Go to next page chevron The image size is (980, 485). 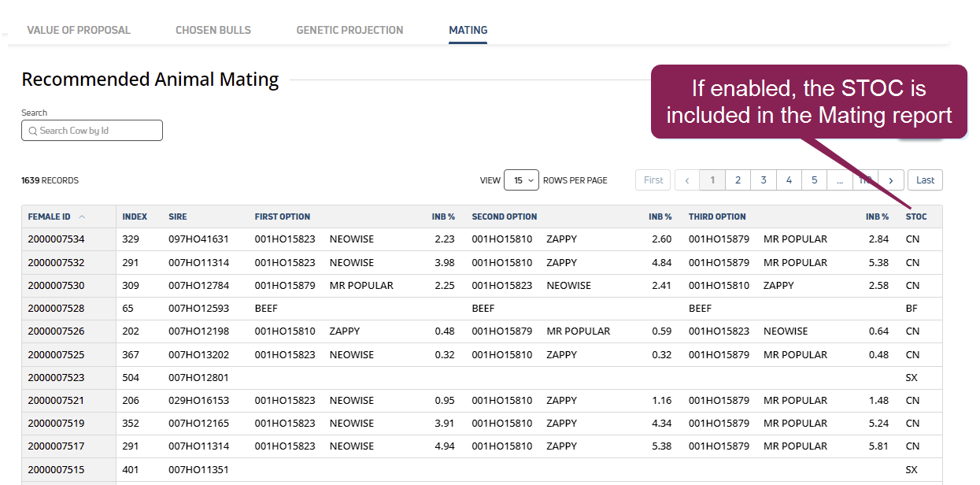tap(890, 180)
